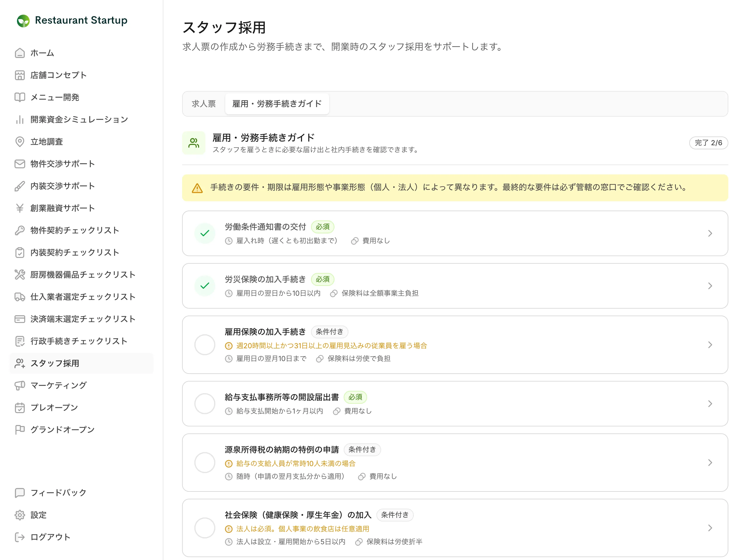
Task: Mark 雇用保険の加入手続き as complete
Action: click(x=205, y=345)
